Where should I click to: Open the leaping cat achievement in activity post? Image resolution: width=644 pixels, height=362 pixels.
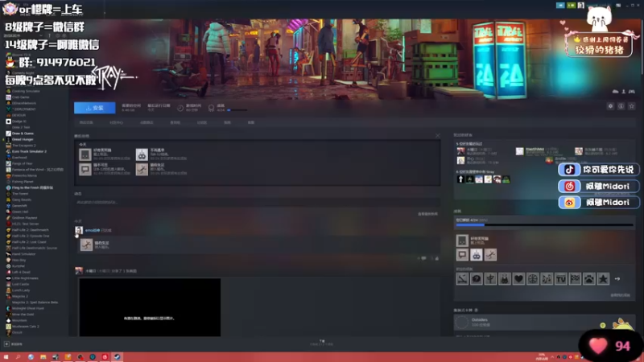pos(86,245)
